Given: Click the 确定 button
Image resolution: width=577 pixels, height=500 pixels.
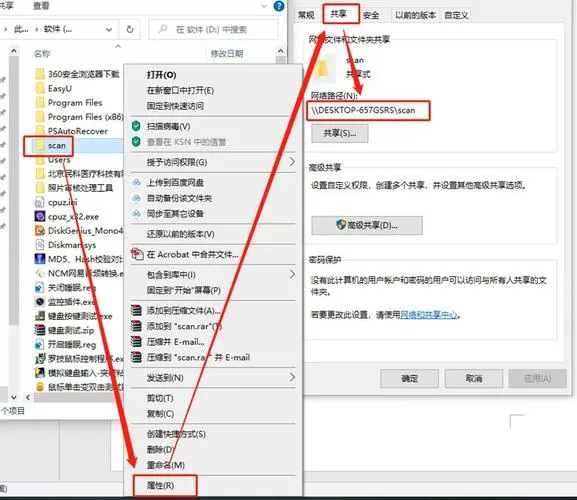Looking at the screenshot, I should click(409, 378).
